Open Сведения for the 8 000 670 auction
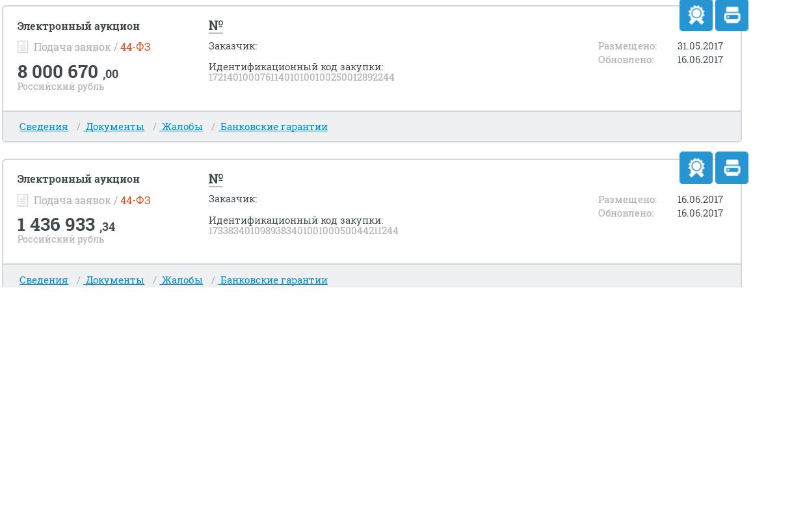This screenshot has width=792, height=532. (x=44, y=127)
